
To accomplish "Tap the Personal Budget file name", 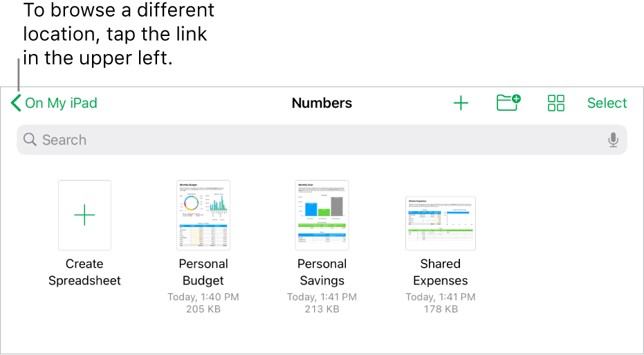I will [203, 272].
